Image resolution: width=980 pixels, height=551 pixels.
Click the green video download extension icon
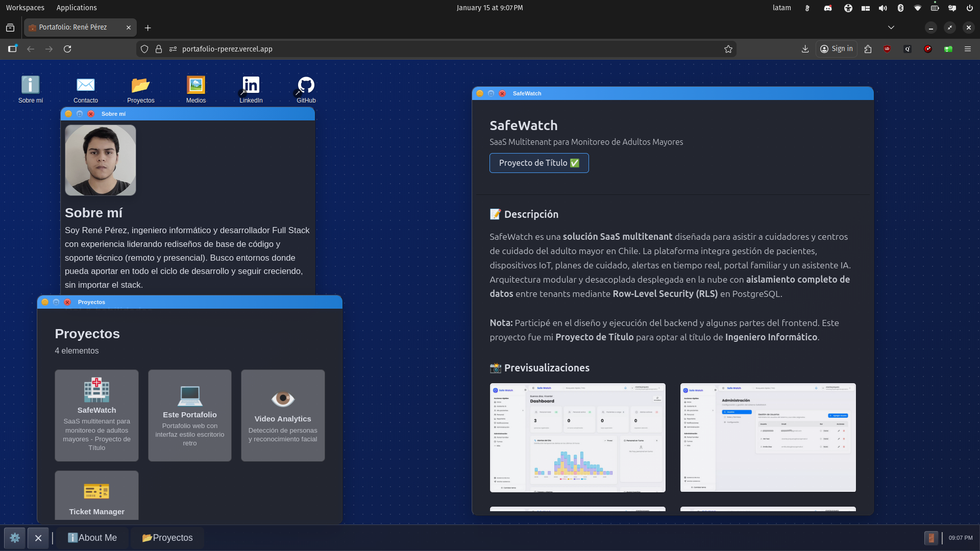click(x=948, y=49)
